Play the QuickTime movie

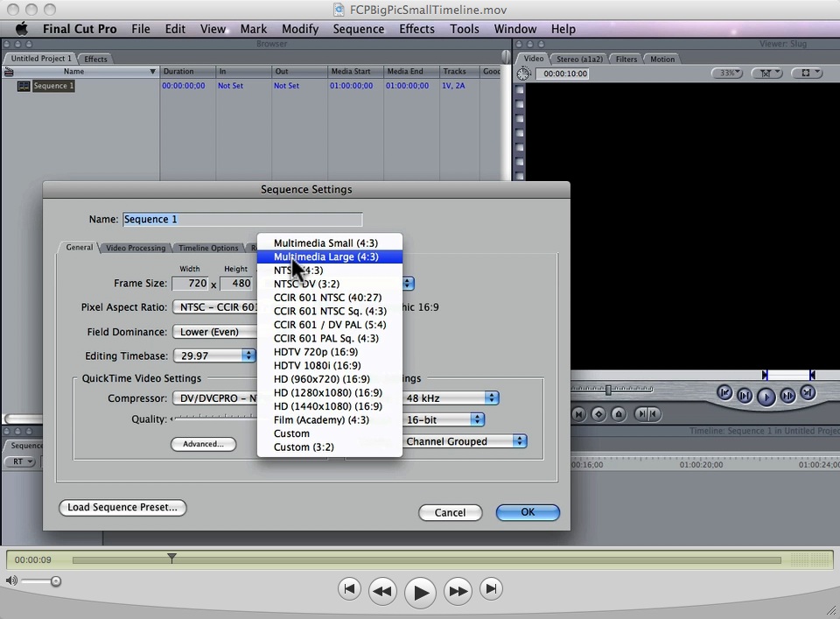pyautogui.click(x=420, y=593)
